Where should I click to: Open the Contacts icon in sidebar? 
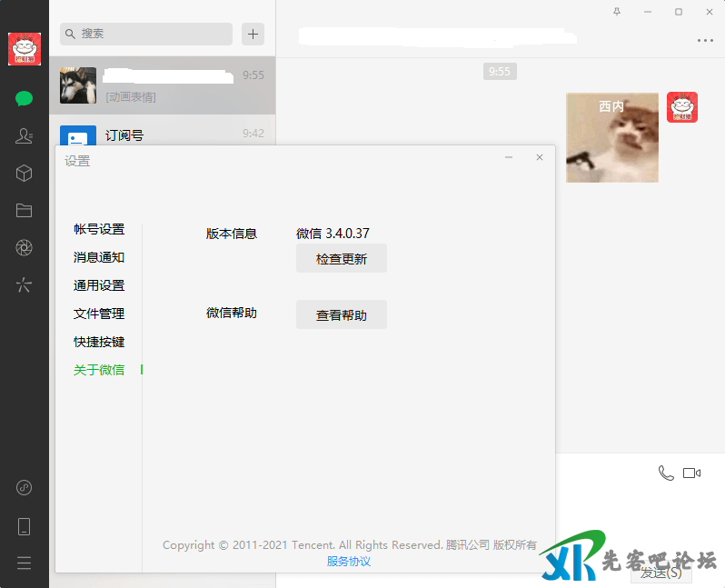pos(25,136)
